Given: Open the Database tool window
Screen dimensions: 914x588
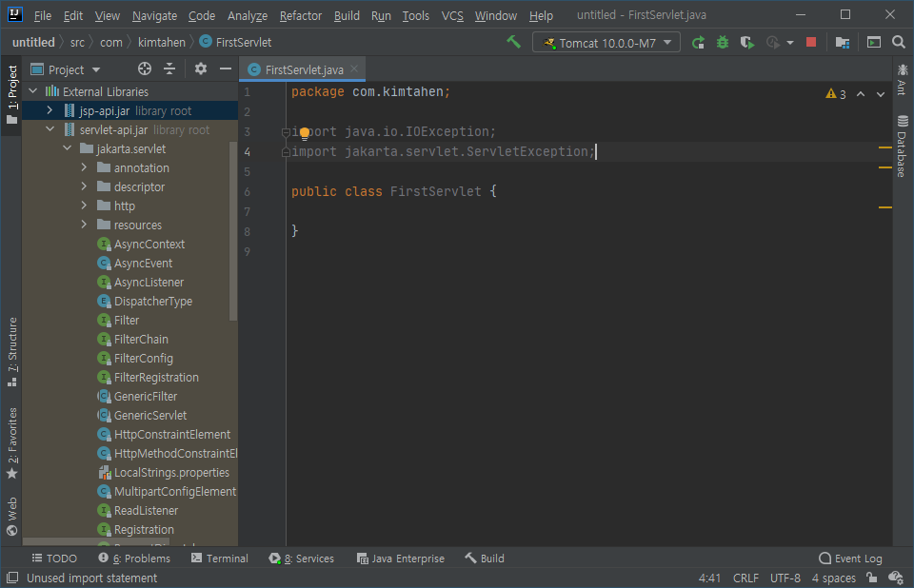Looking at the screenshot, I should tap(903, 147).
